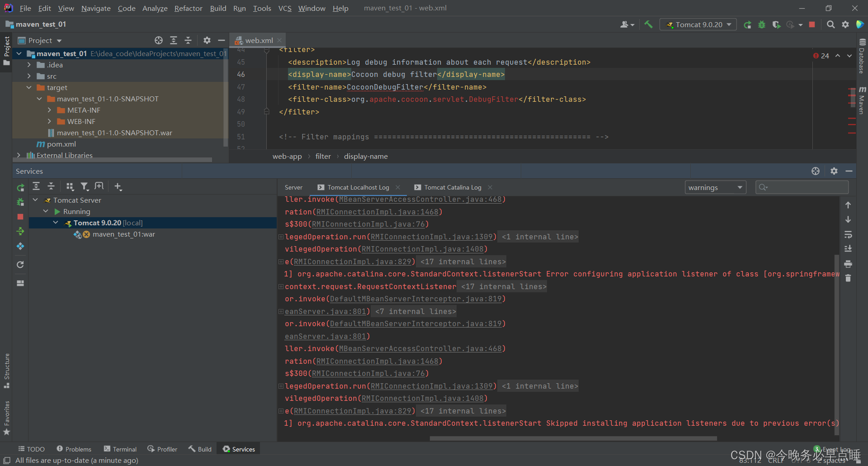The height and width of the screenshot is (466, 868).
Task: Collapse the Running node in Services
Action: coord(46,211)
